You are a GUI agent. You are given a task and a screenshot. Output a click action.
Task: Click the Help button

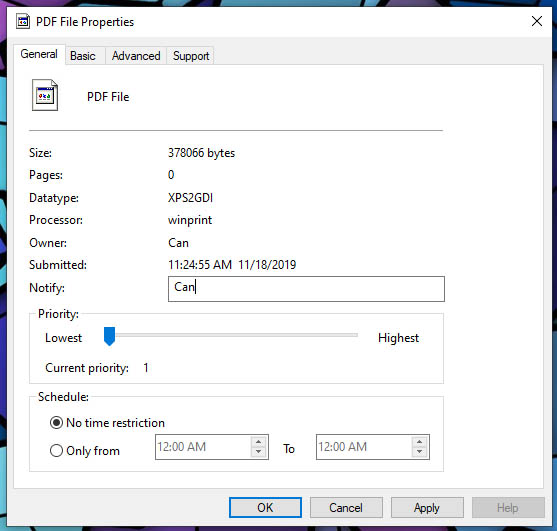coord(508,508)
